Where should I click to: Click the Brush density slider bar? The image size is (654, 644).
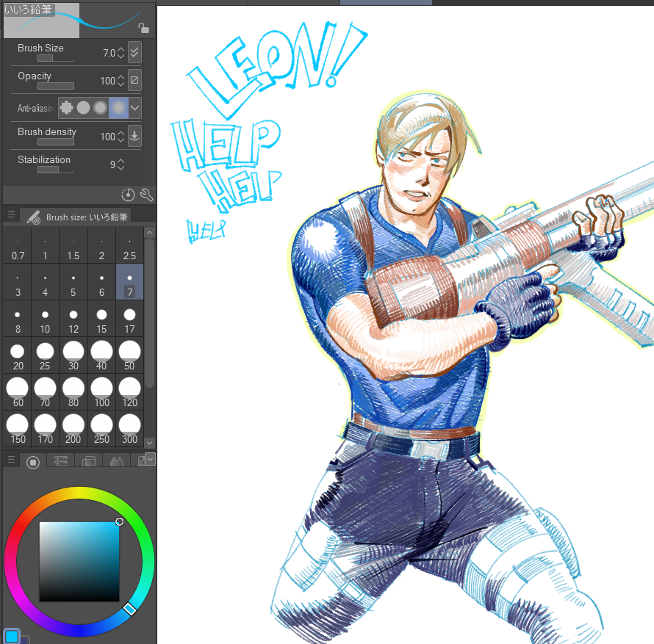pyautogui.click(x=55, y=142)
